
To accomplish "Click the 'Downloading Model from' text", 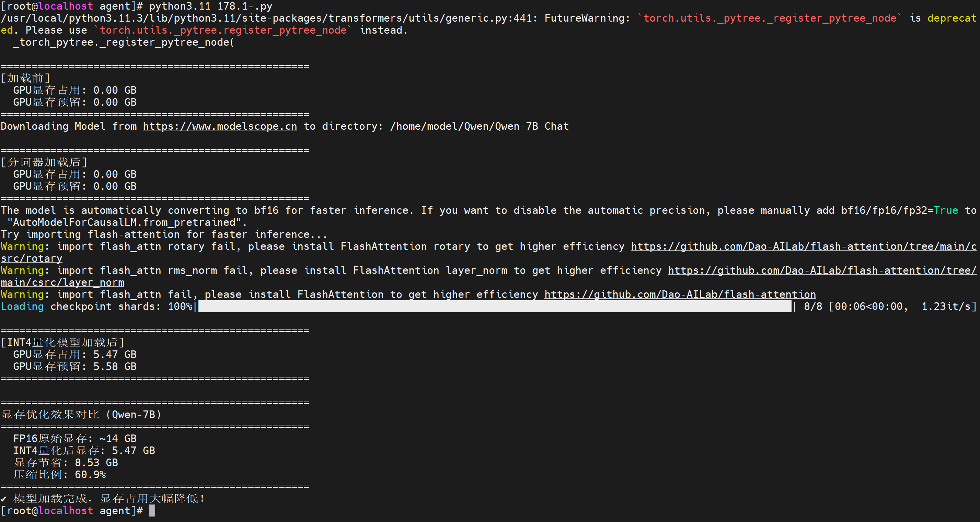I will 68,126.
